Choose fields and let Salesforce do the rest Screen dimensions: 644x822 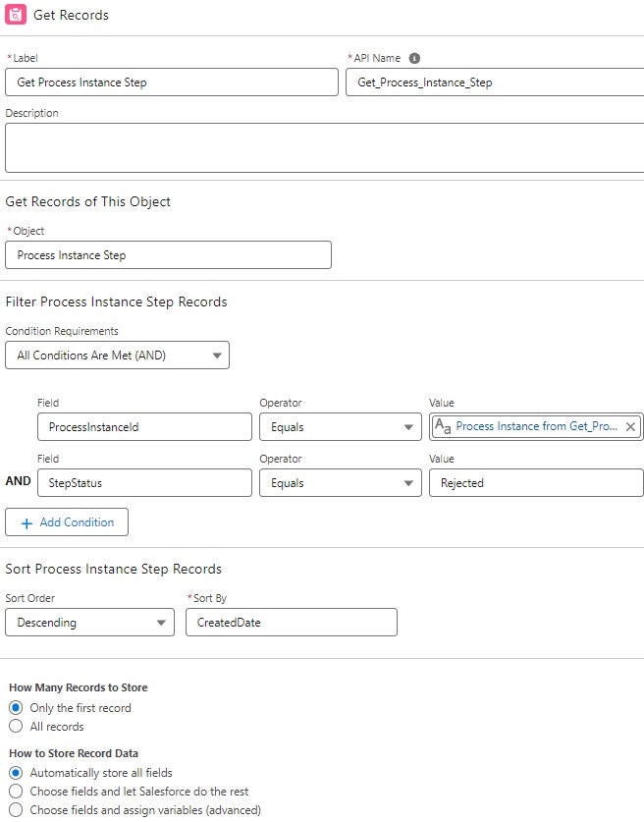point(16,792)
